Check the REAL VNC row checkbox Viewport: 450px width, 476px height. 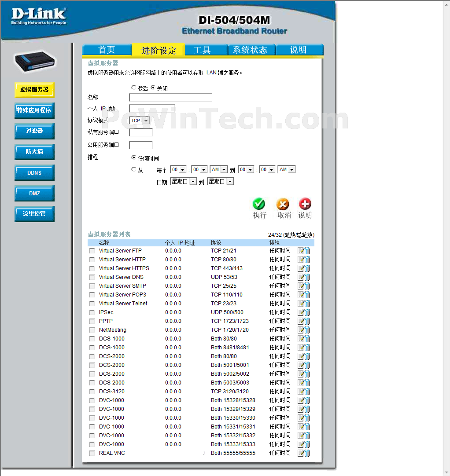coord(92,453)
